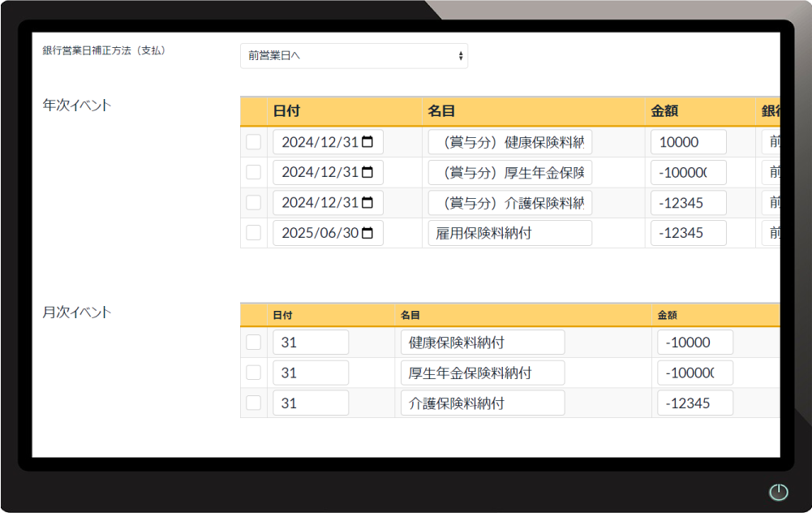Click the annual amount field showing 10000
This screenshot has width=812, height=513.
point(688,142)
